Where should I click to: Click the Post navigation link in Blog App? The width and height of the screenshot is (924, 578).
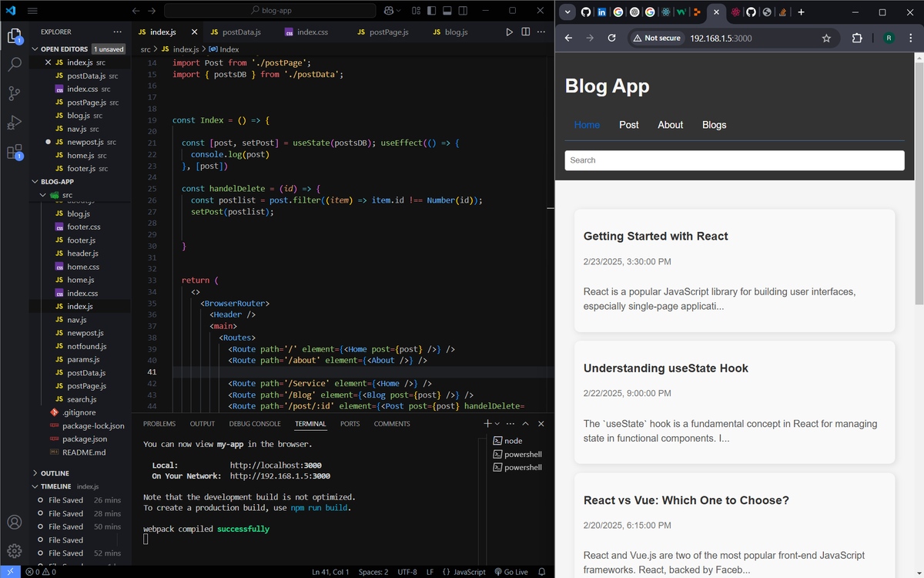pyautogui.click(x=629, y=125)
